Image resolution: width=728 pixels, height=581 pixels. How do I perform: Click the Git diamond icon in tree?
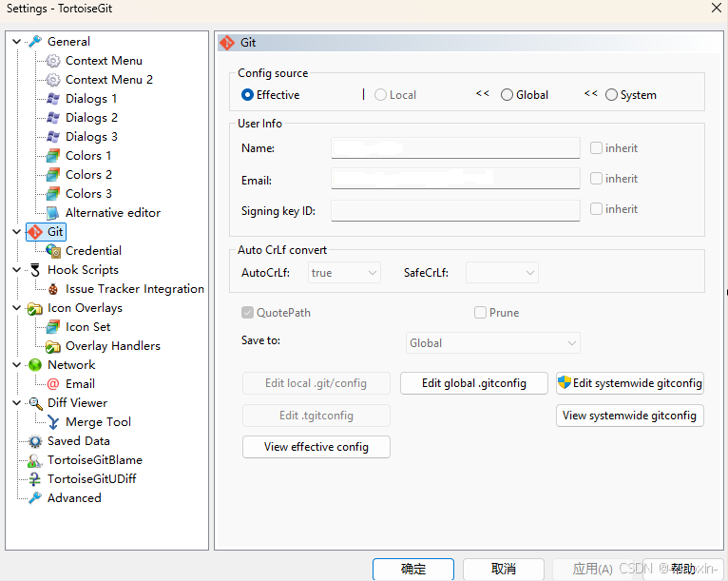35,232
